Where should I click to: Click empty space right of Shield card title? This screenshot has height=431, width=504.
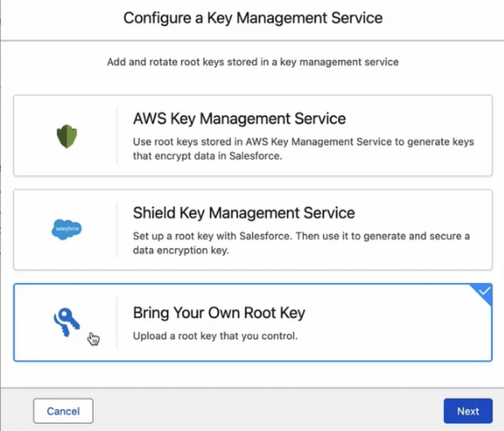point(418,213)
